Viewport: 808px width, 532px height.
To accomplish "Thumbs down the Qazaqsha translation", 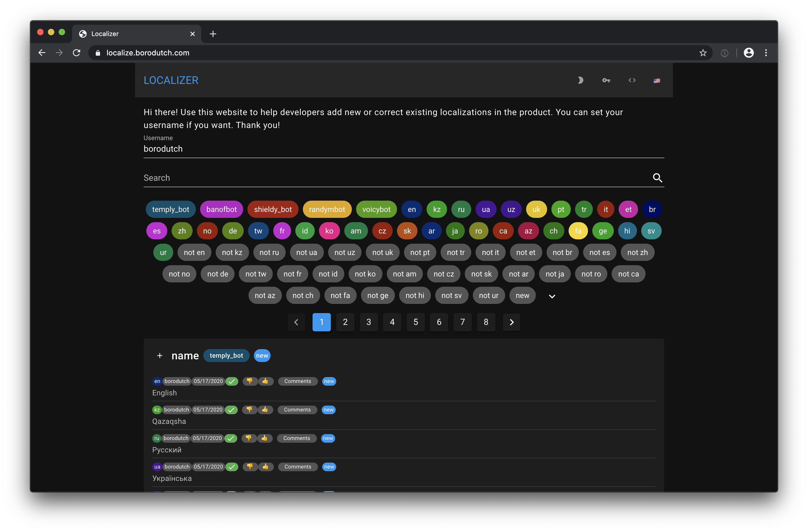I will pos(249,410).
